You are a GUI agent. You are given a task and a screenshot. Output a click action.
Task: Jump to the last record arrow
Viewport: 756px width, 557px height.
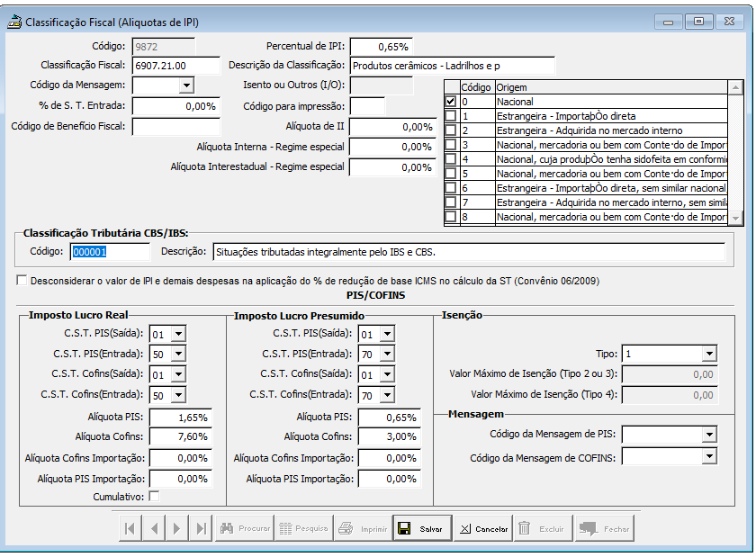tap(201, 528)
